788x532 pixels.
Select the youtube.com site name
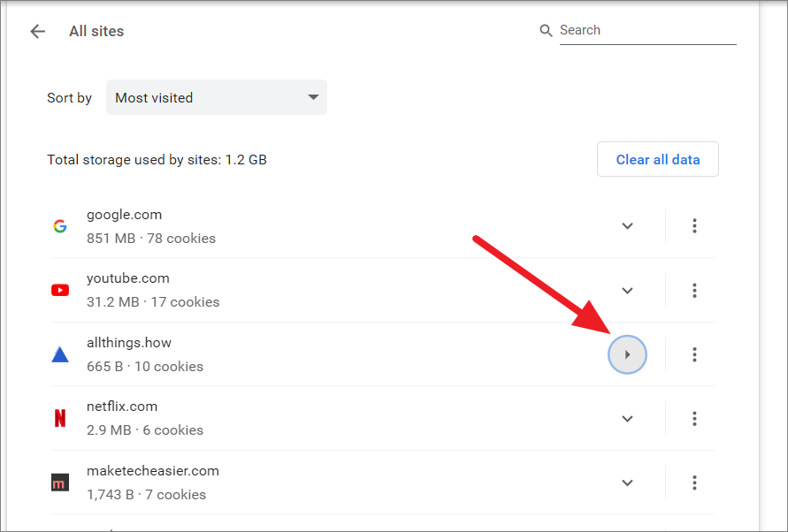(x=127, y=278)
